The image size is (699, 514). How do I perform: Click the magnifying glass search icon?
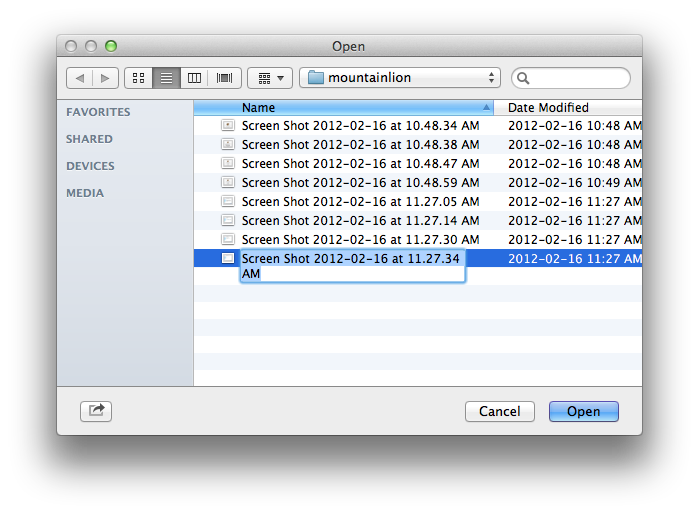pos(523,78)
